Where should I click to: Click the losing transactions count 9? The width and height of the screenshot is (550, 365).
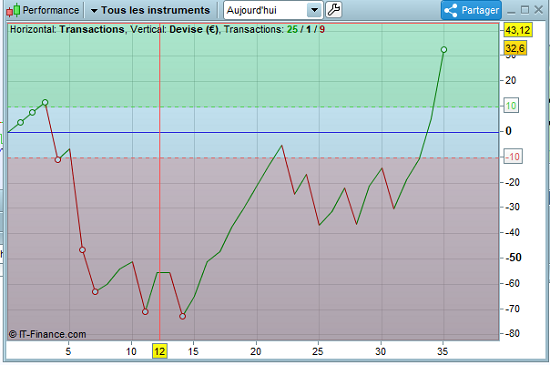coord(322,29)
